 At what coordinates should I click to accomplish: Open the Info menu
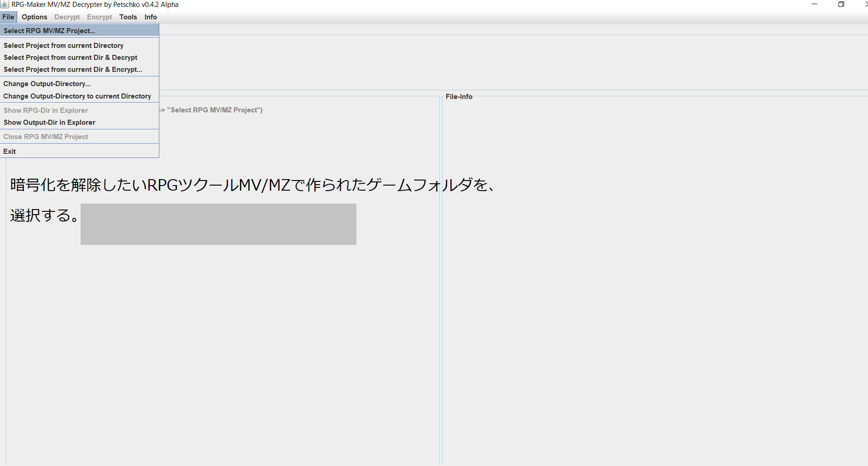pyautogui.click(x=151, y=17)
